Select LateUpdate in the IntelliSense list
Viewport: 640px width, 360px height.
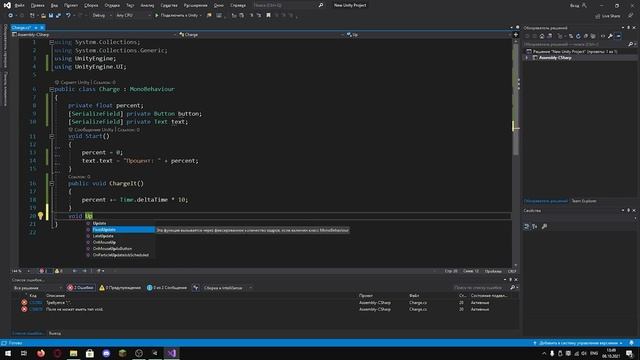coord(120,236)
